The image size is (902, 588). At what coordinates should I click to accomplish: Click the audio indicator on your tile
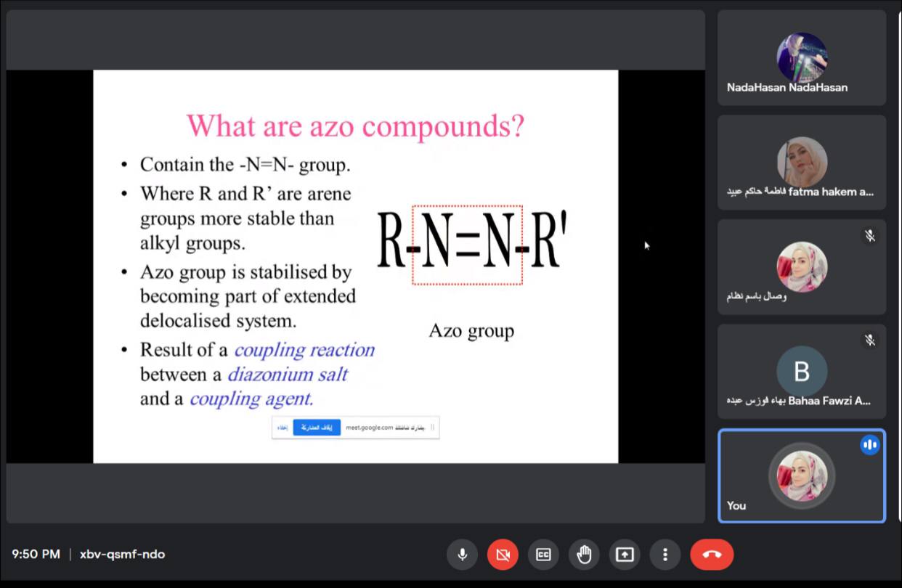tap(869, 446)
